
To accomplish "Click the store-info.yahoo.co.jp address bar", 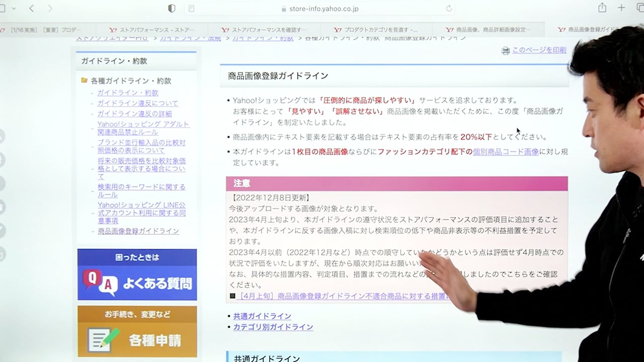I will [x=320, y=9].
